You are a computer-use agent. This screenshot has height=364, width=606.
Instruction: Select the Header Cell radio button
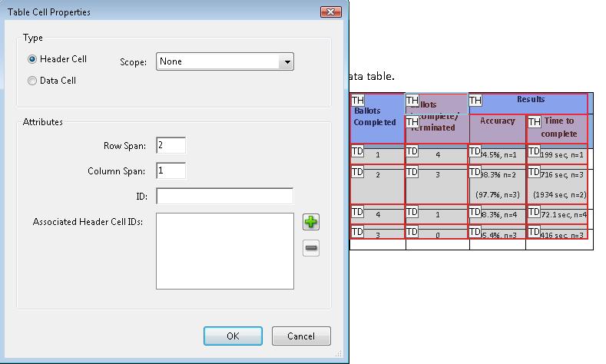pyautogui.click(x=32, y=59)
